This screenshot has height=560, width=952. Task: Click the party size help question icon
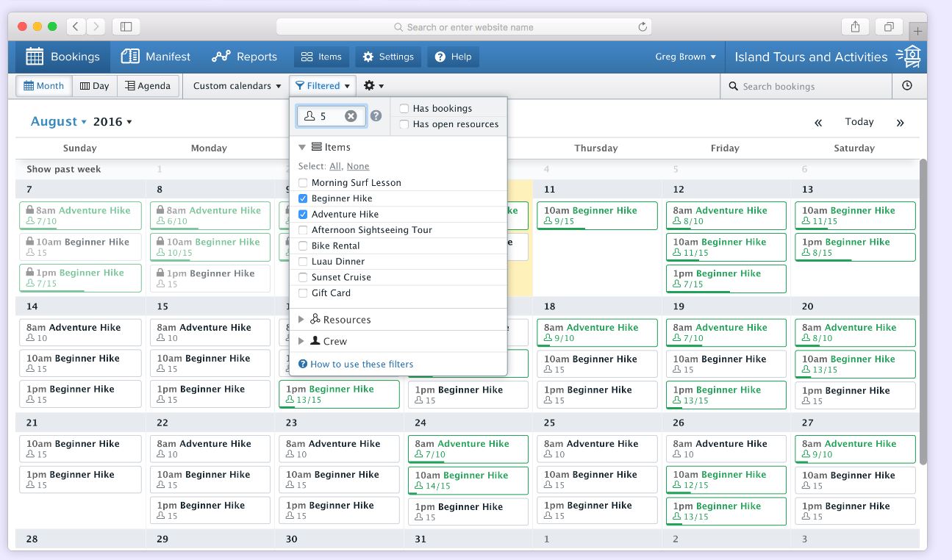(x=376, y=116)
